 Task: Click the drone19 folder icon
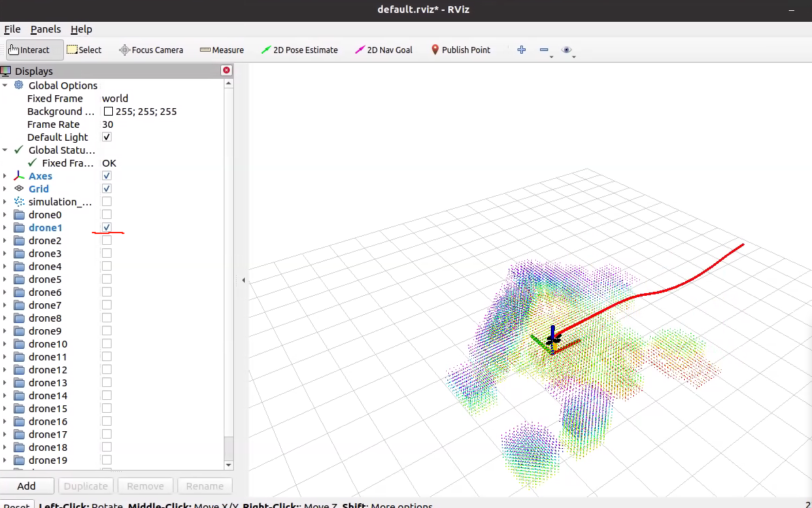[19, 460]
